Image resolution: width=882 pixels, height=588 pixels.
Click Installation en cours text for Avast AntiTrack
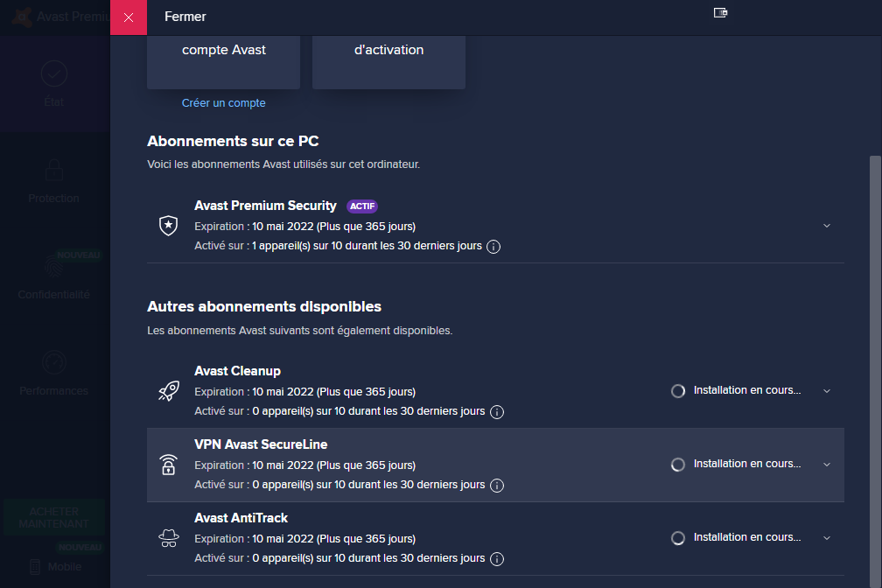(x=747, y=537)
